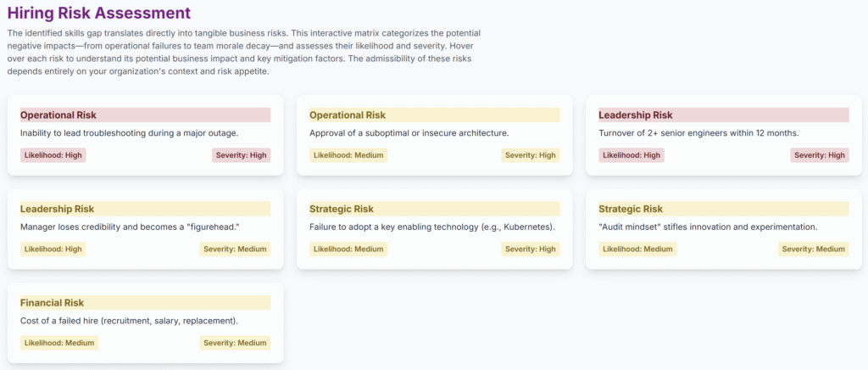Open the cost of failed hire card

[145, 323]
